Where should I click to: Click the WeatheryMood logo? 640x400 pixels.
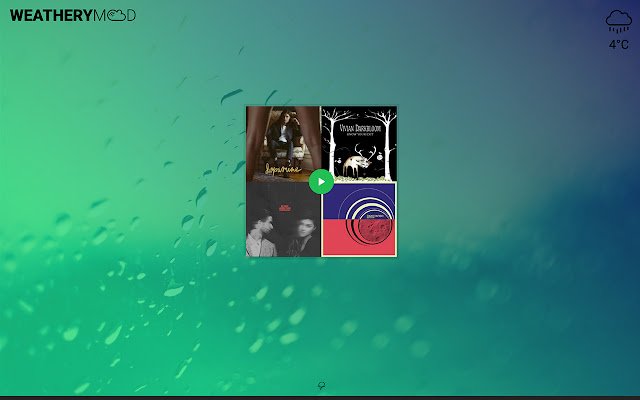click(x=73, y=16)
